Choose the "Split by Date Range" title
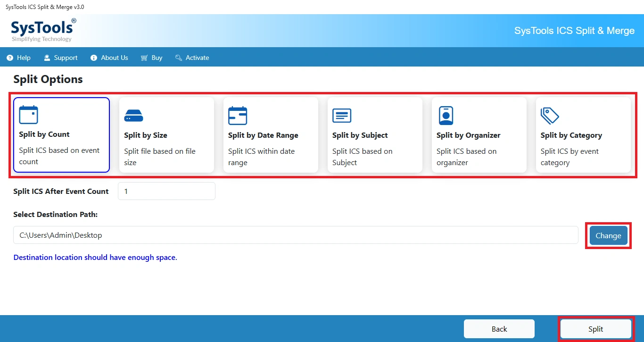 [263, 135]
